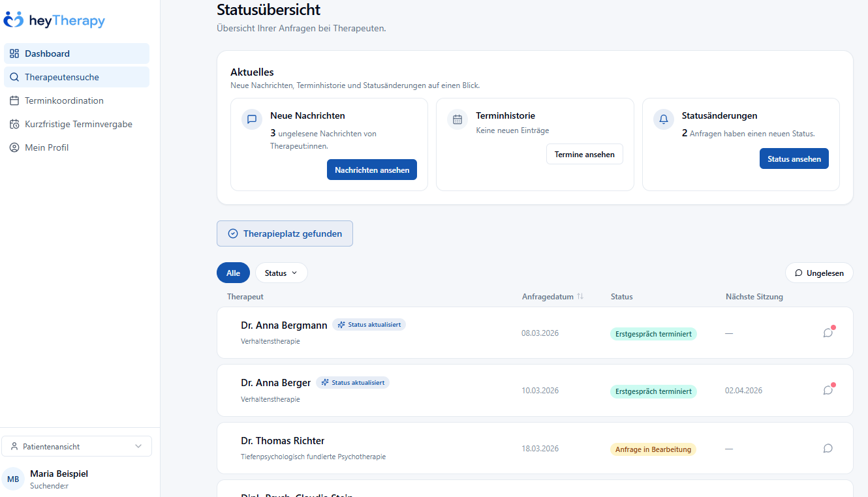Image resolution: width=868 pixels, height=497 pixels.
Task: Click the Status column header
Action: (x=622, y=296)
